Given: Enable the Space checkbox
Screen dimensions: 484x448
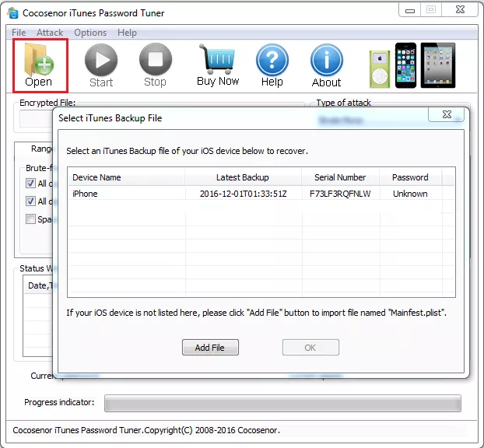Looking at the screenshot, I should click(x=30, y=219).
